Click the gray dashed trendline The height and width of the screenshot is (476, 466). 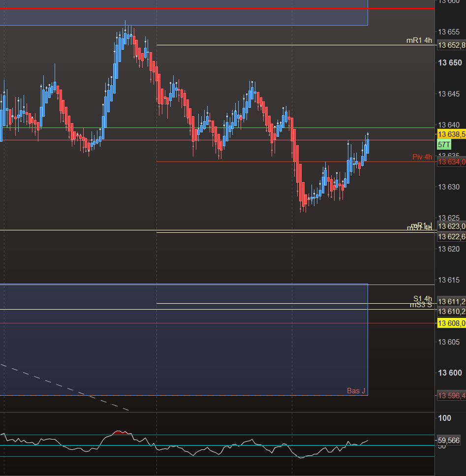coord(64,388)
